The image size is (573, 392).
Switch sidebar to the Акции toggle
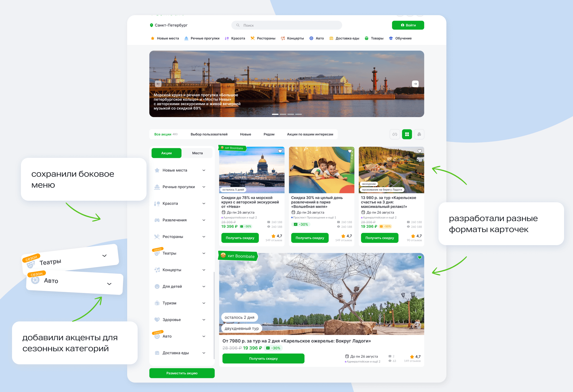(x=166, y=153)
